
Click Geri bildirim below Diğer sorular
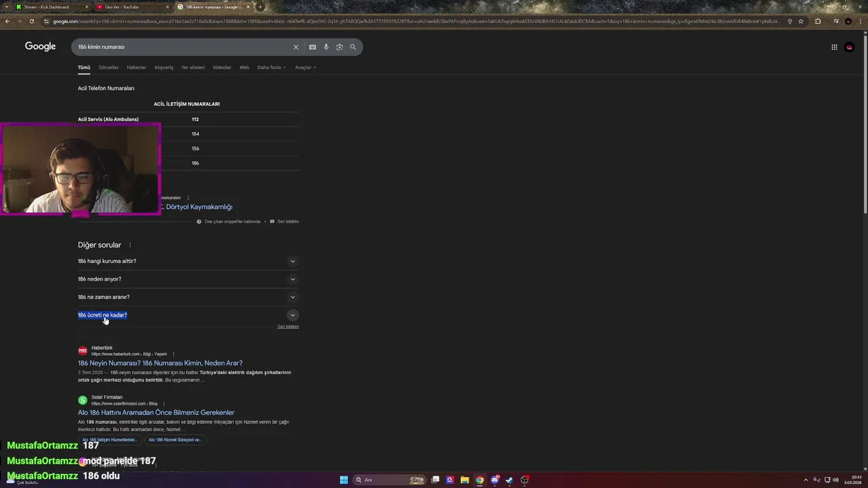(288, 327)
